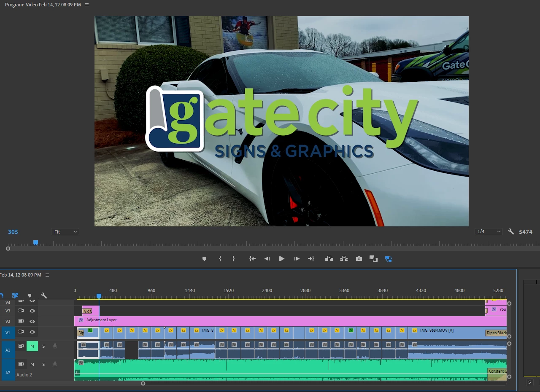Open the Program panel hamburger menu
Viewport: 540px width, 392px height.
point(87,5)
